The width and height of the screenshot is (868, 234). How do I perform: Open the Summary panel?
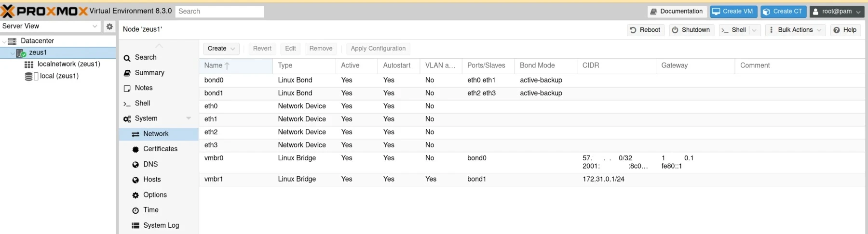click(149, 73)
